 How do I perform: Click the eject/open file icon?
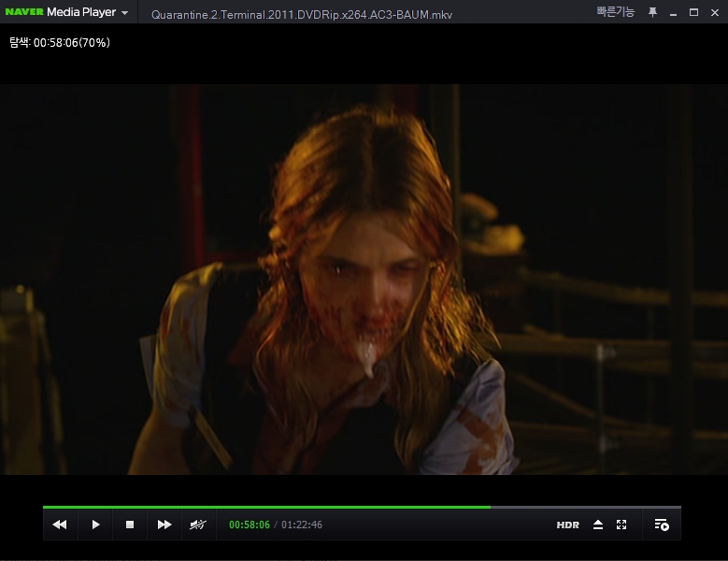pos(598,525)
